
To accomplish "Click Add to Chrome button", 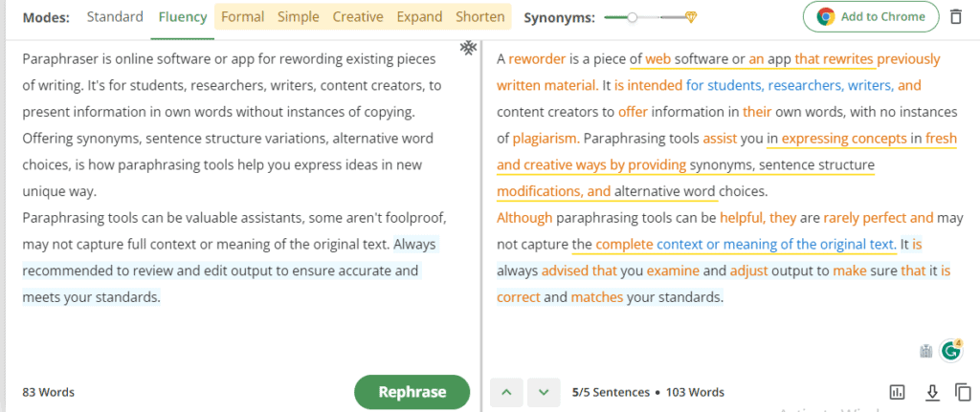I will click(x=871, y=17).
